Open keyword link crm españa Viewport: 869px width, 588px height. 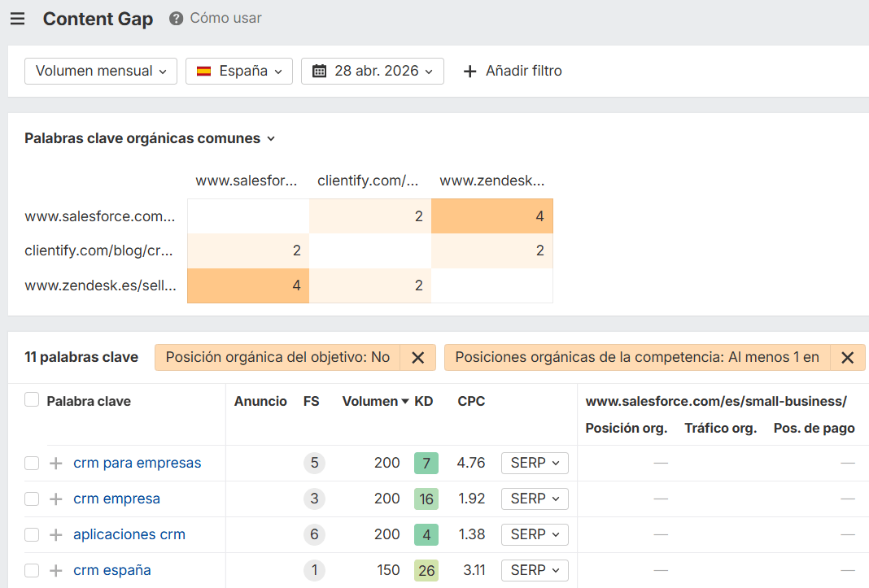(x=112, y=570)
